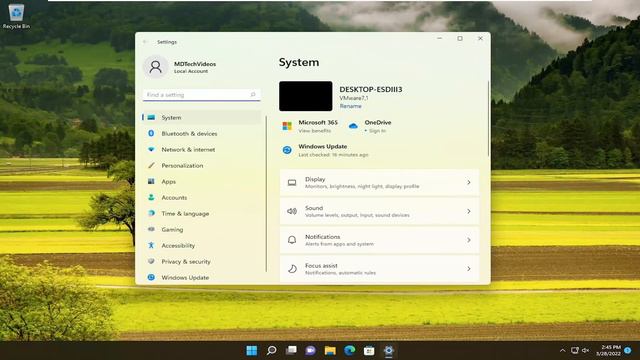Click the Sound speaker icon

[x=292, y=211]
